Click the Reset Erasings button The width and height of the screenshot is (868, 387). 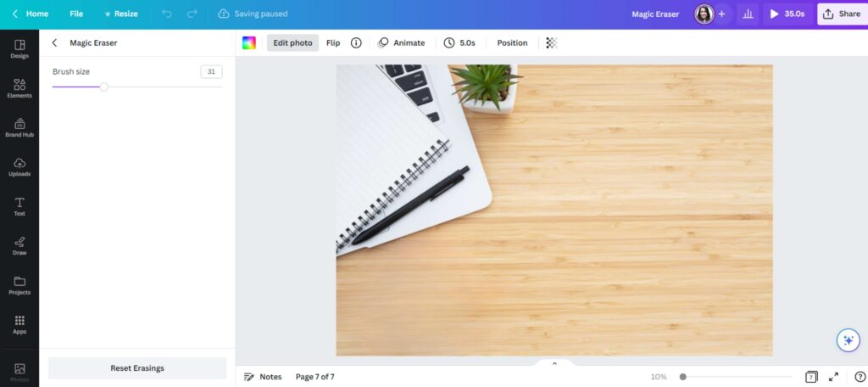[x=137, y=368]
